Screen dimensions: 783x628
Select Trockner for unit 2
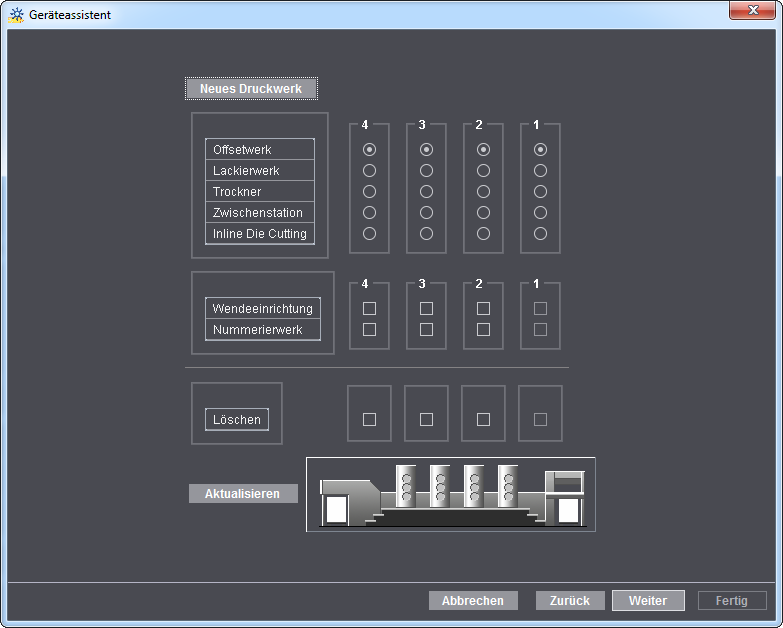click(x=483, y=192)
